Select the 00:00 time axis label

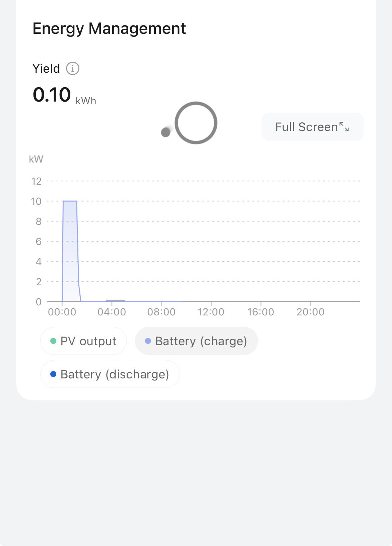(x=62, y=312)
